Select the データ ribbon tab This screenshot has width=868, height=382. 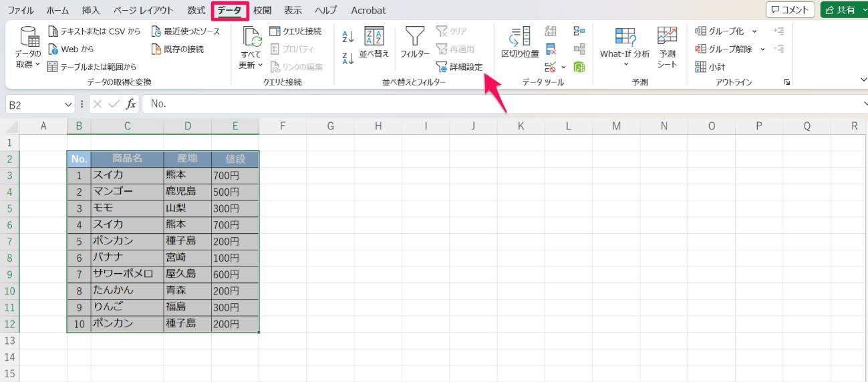[230, 10]
